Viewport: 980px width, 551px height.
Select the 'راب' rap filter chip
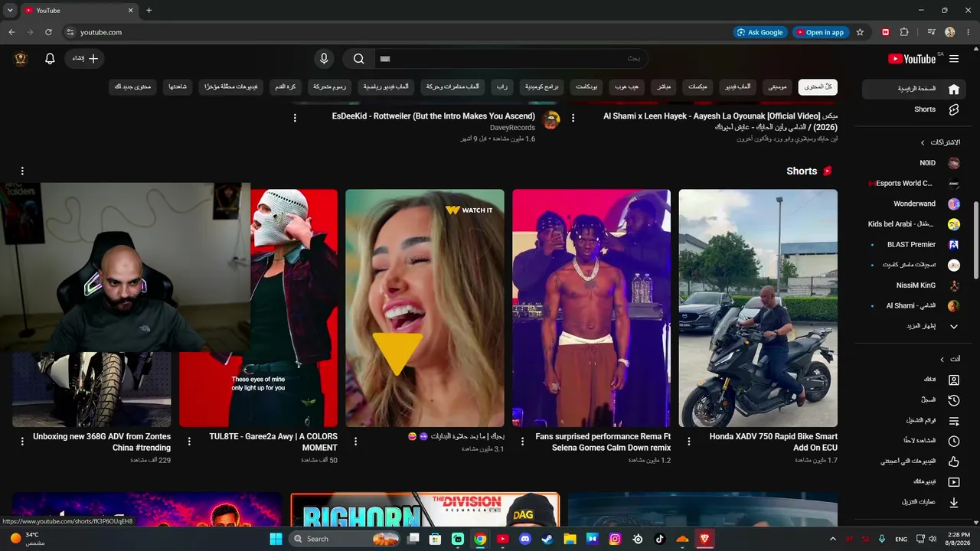pyautogui.click(x=502, y=87)
